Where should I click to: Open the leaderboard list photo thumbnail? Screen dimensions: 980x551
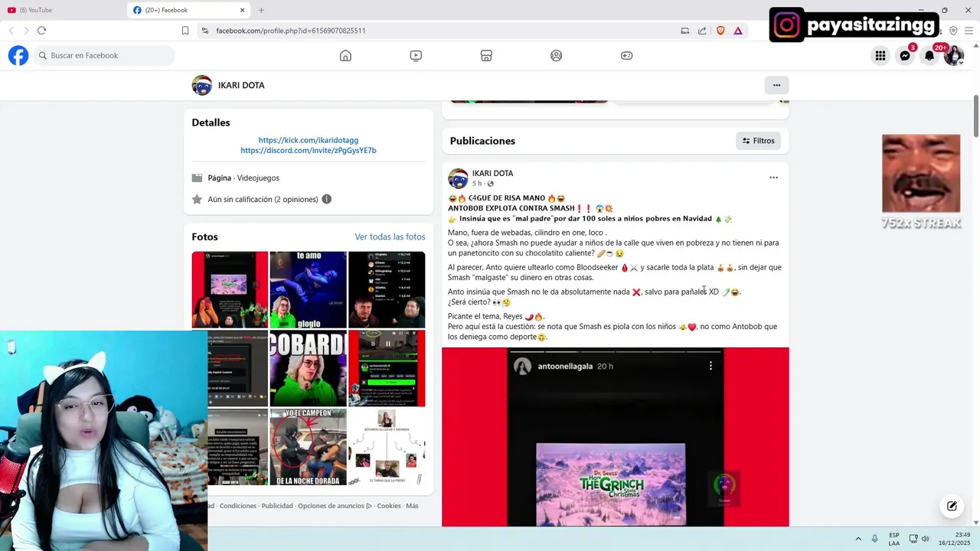387,290
